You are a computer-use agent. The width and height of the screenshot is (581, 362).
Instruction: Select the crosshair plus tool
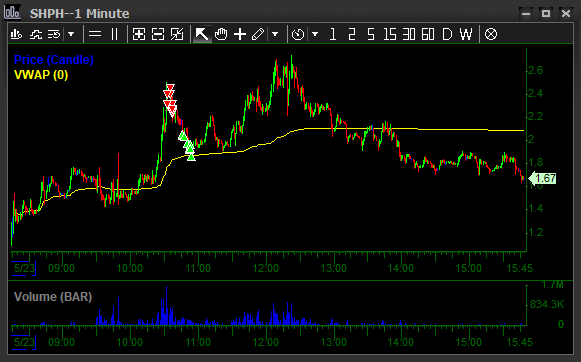(x=240, y=34)
